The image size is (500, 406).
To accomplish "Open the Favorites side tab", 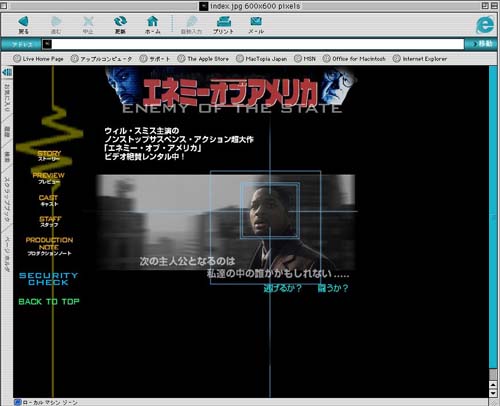I will (7, 97).
